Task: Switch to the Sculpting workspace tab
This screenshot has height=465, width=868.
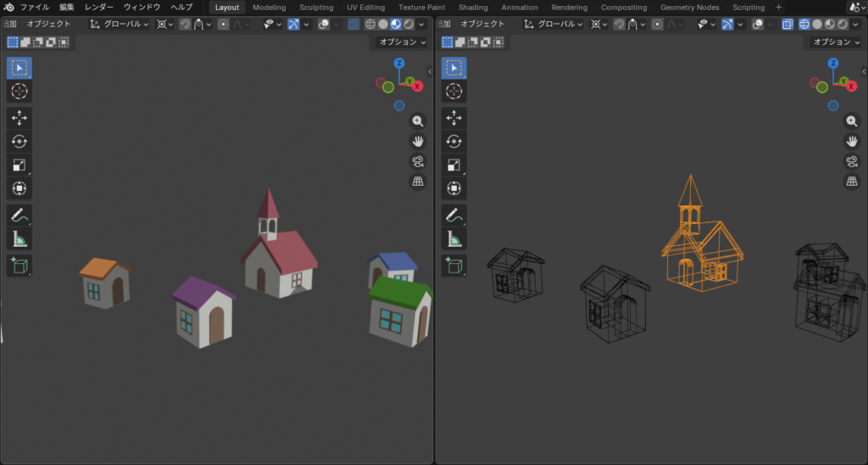Action: (x=316, y=7)
